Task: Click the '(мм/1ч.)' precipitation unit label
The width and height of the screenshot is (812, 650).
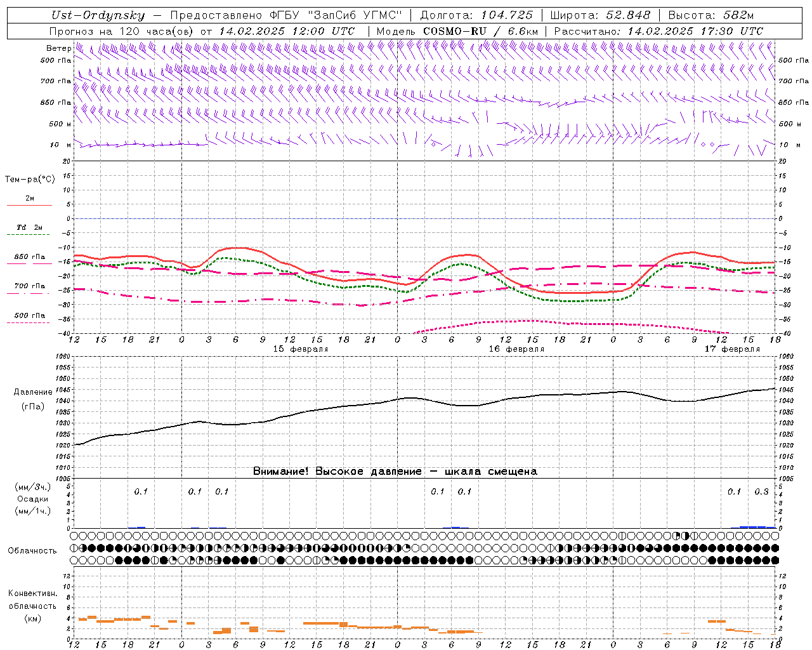Action: click(x=33, y=511)
